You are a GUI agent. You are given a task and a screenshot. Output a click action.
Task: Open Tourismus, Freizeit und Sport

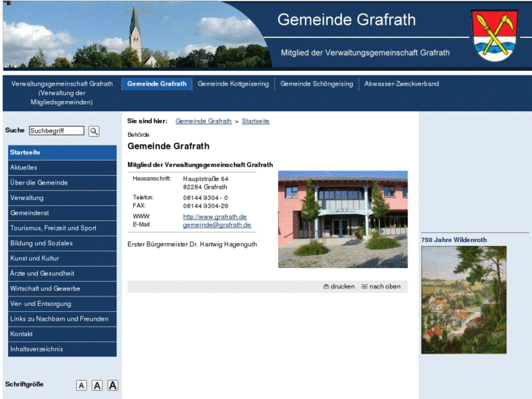point(62,228)
